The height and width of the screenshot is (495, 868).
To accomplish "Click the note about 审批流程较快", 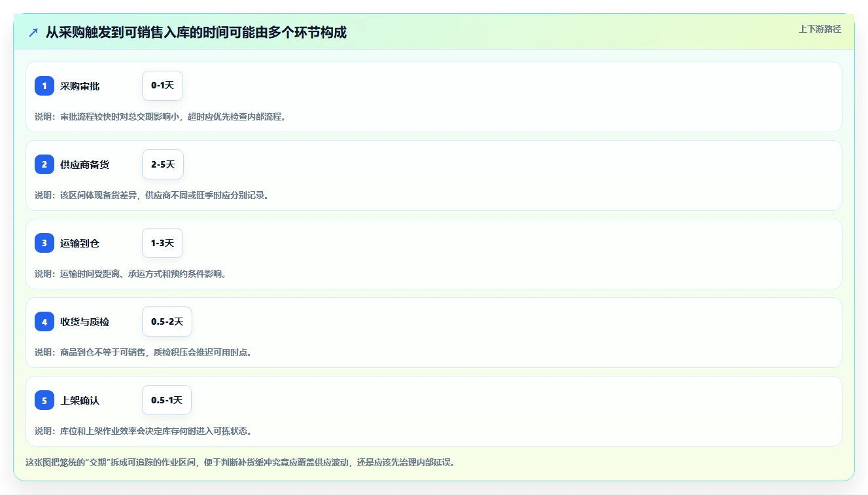I will [x=160, y=117].
